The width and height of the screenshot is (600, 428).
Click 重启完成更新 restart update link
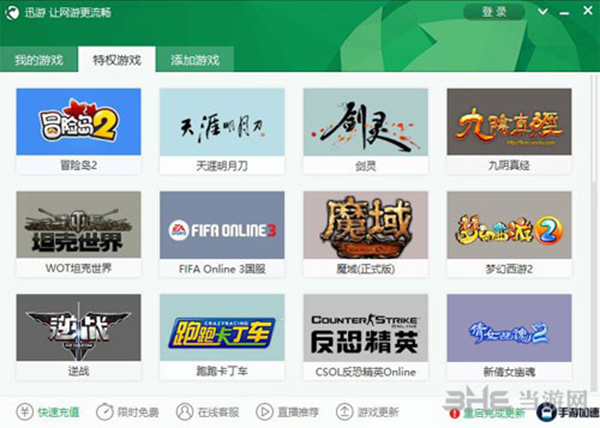pyautogui.click(x=494, y=413)
